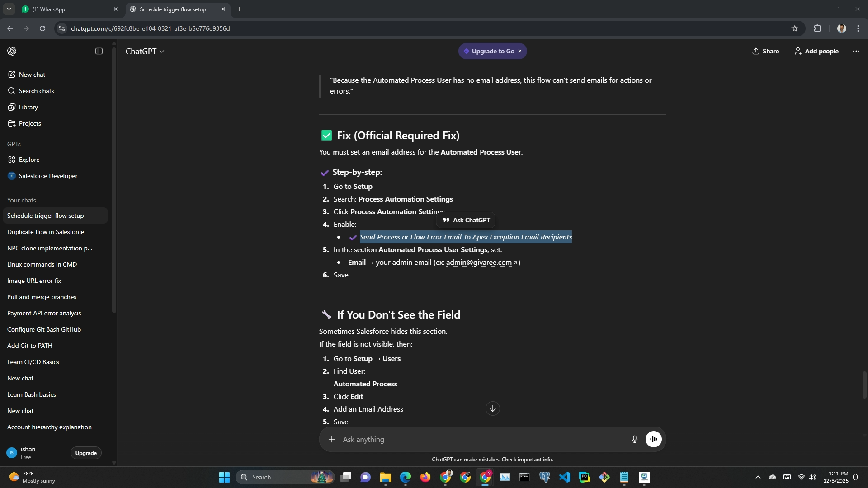Image resolution: width=868 pixels, height=488 pixels.
Task: Open the tab search dropdown in Chrome
Action: coord(9,9)
